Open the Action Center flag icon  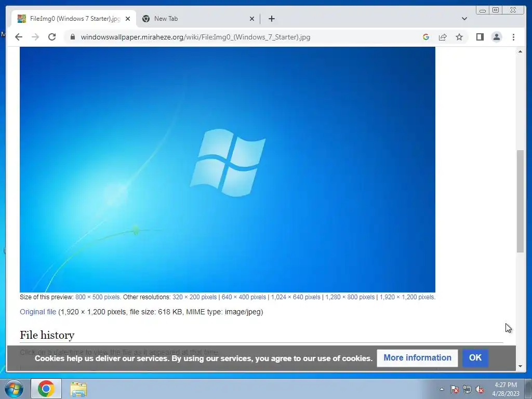[454, 389]
